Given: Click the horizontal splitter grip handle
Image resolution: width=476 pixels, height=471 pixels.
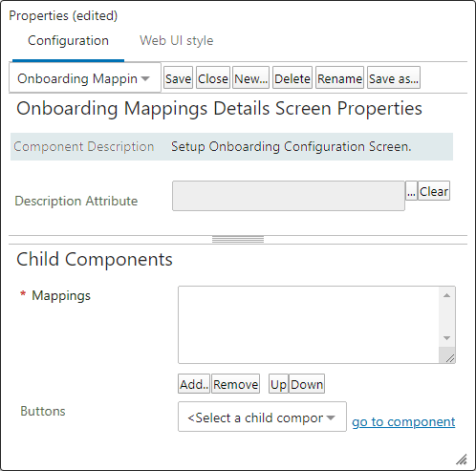Looking at the screenshot, I should (x=238, y=240).
